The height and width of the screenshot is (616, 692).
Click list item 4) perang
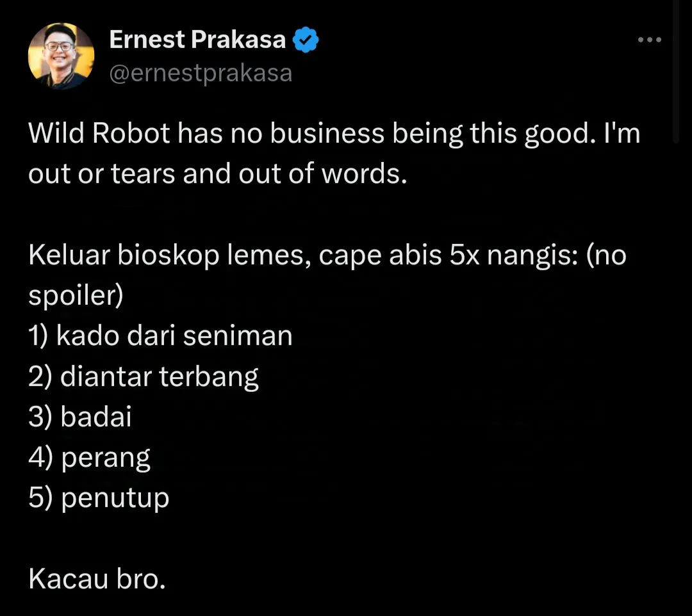tap(89, 457)
